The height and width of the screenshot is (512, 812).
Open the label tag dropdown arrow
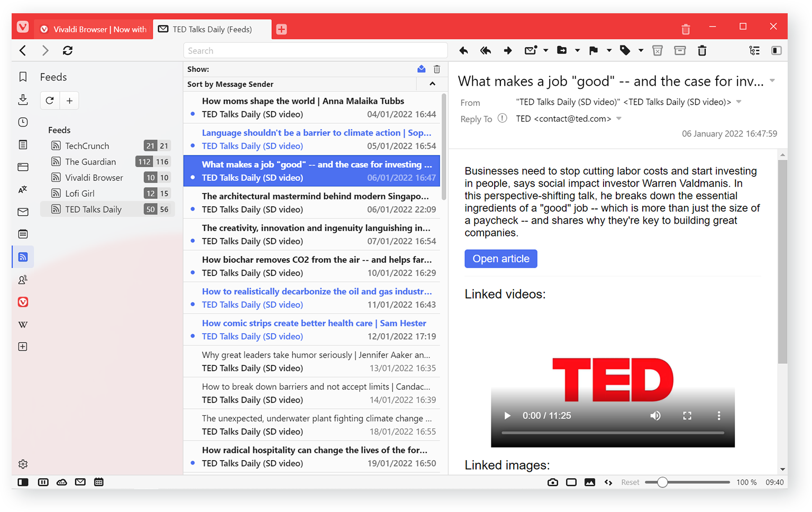(641, 51)
